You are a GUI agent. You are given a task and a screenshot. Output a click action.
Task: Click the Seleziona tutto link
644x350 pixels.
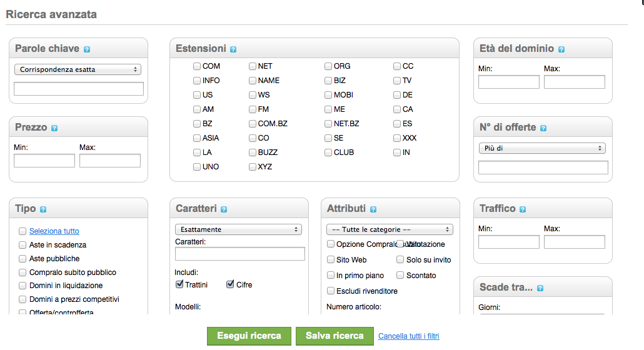tap(54, 231)
